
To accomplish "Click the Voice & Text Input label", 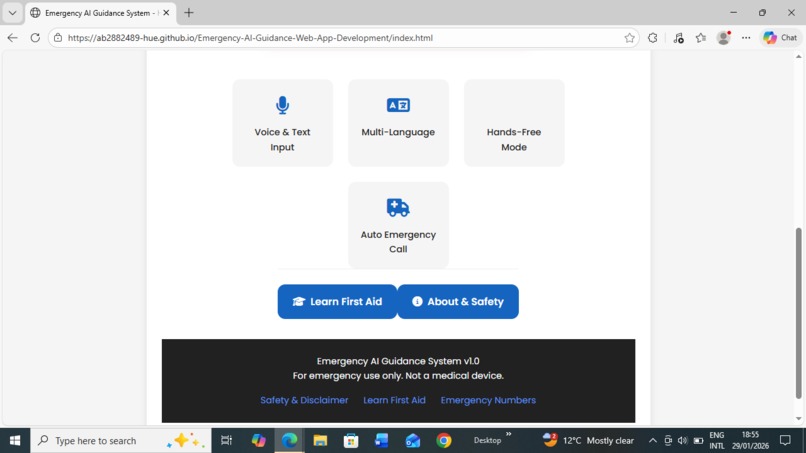I will [282, 139].
